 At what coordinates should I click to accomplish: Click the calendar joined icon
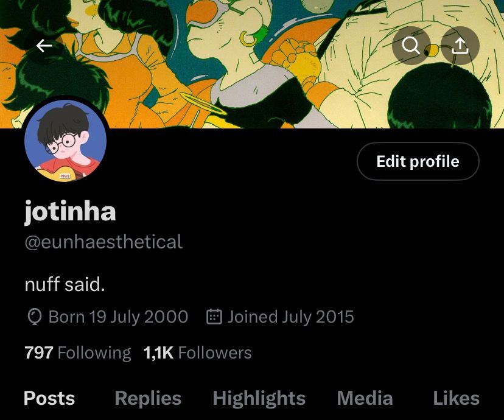tap(214, 317)
